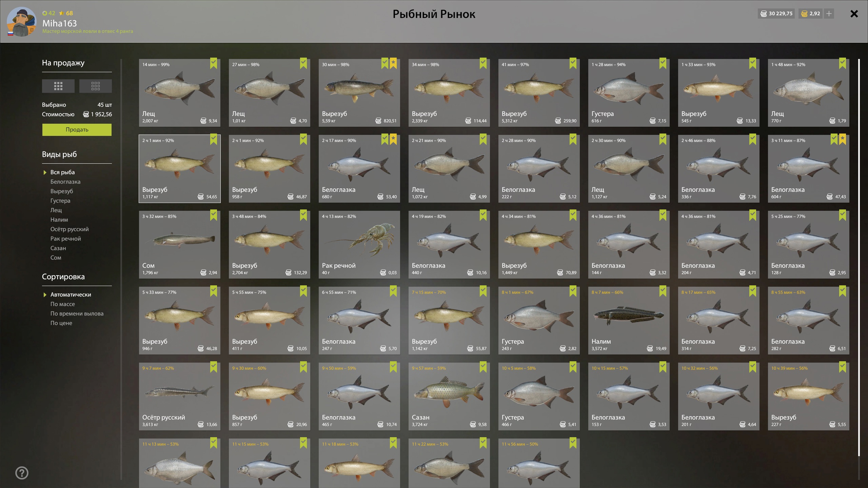
Task: Click the vertical scrollbar of fish list
Action: 859,258
